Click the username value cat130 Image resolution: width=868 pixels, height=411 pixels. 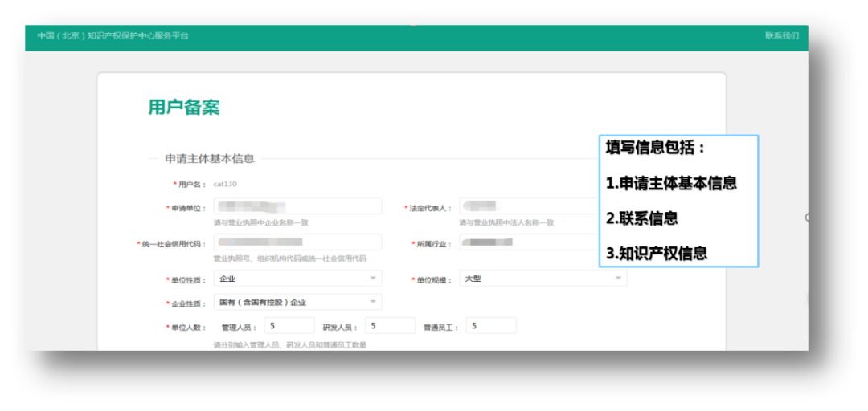click(225, 185)
